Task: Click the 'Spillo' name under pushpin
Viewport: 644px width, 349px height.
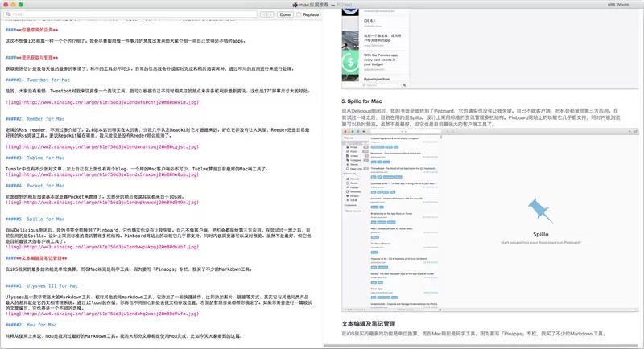Action: [x=540, y=234]
